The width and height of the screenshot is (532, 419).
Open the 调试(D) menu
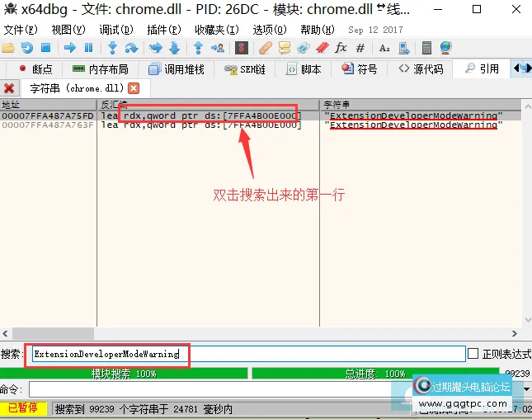pyautogui.click(x=116, y=30)
